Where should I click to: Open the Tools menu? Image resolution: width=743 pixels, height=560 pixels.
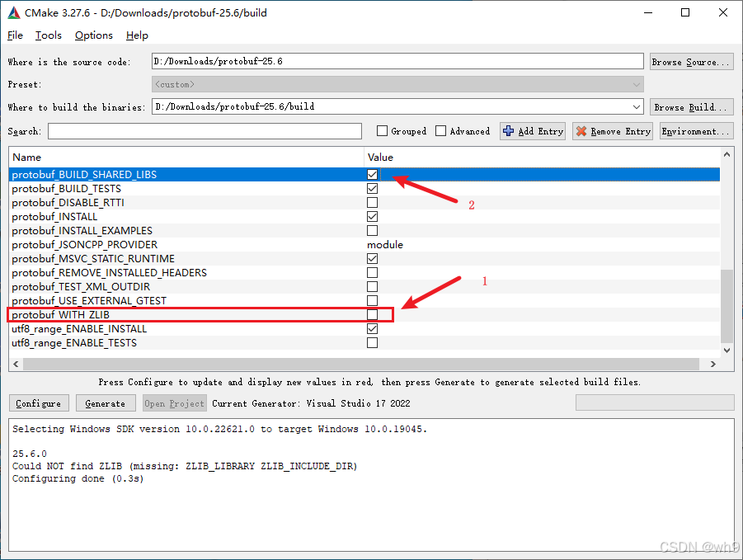tap(48, 35)
